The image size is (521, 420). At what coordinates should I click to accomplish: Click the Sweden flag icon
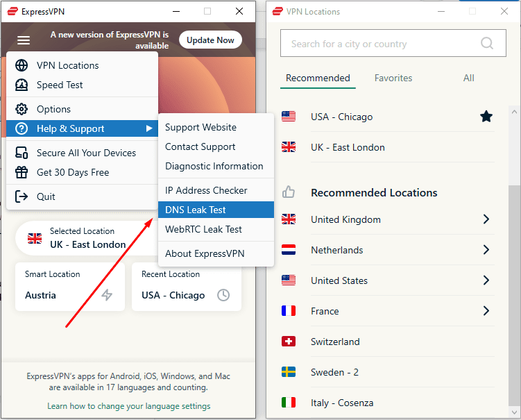click(289, 372)
